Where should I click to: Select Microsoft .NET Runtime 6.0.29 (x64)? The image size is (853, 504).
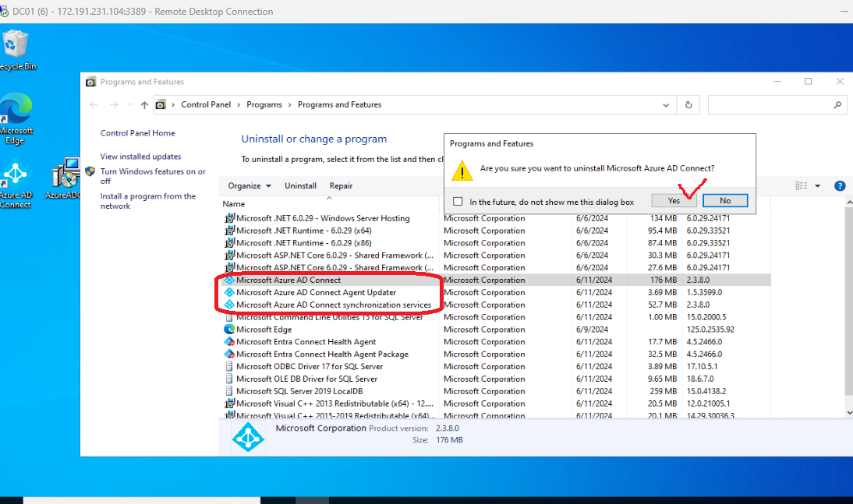pyautogui.click(x=303, y=231)
